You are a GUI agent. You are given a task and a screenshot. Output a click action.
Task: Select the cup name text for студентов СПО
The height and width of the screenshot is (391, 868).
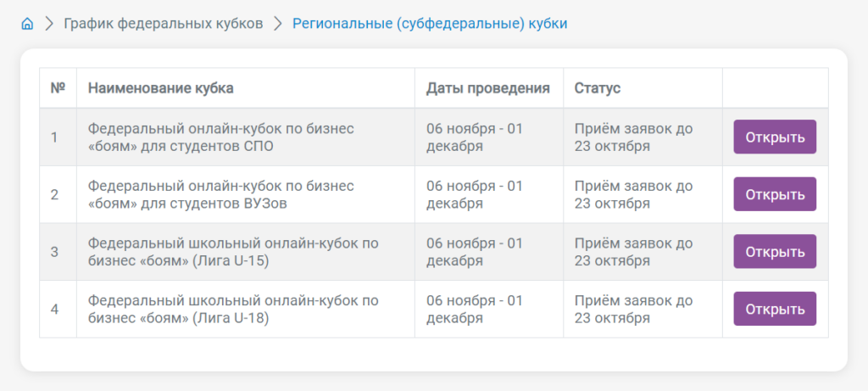click(x=221, y=137)
